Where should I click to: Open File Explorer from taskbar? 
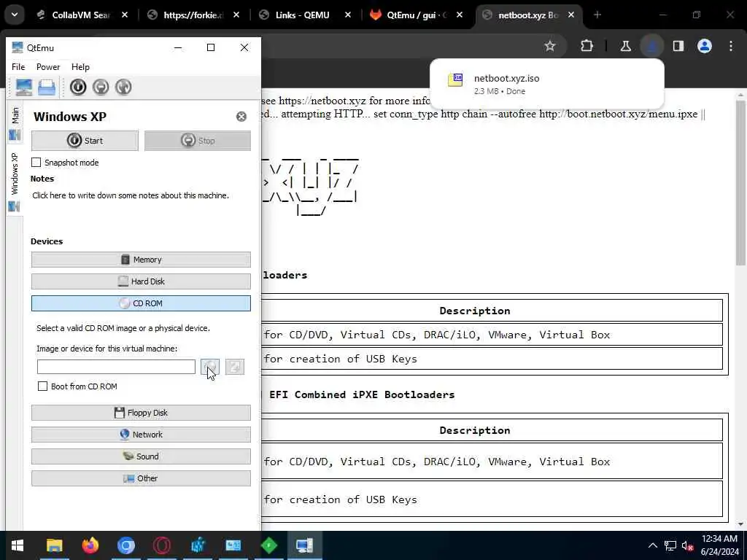(54, 545)
